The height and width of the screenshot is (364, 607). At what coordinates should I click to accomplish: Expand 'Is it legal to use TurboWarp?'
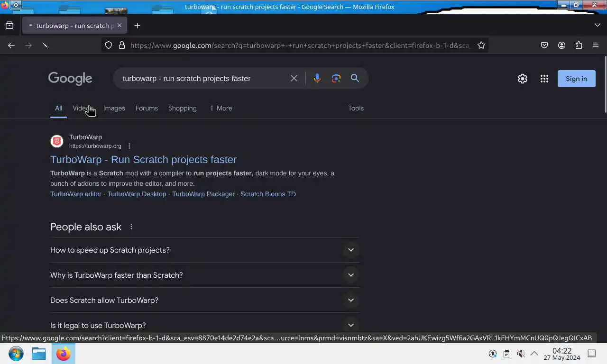tap(205, 325)
